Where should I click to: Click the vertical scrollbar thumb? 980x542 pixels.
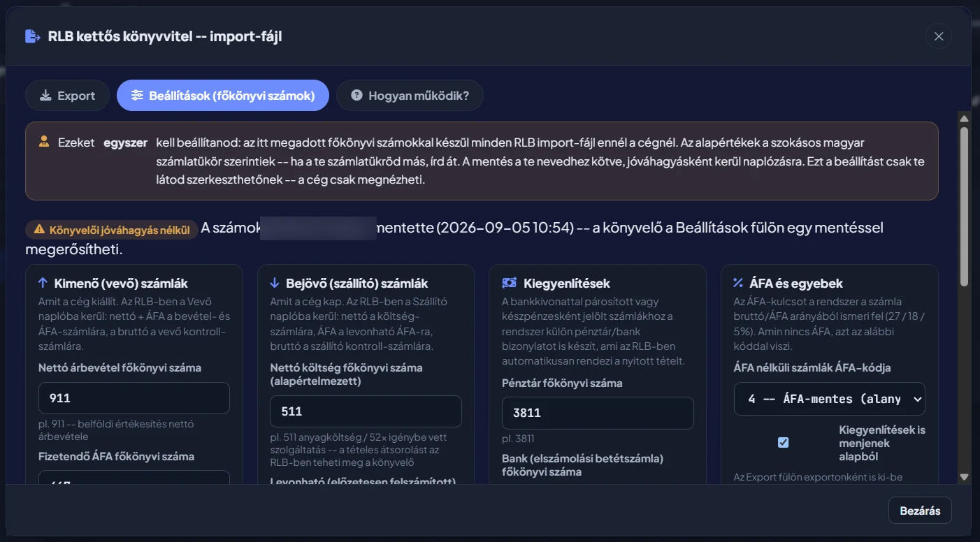(965, 206)
